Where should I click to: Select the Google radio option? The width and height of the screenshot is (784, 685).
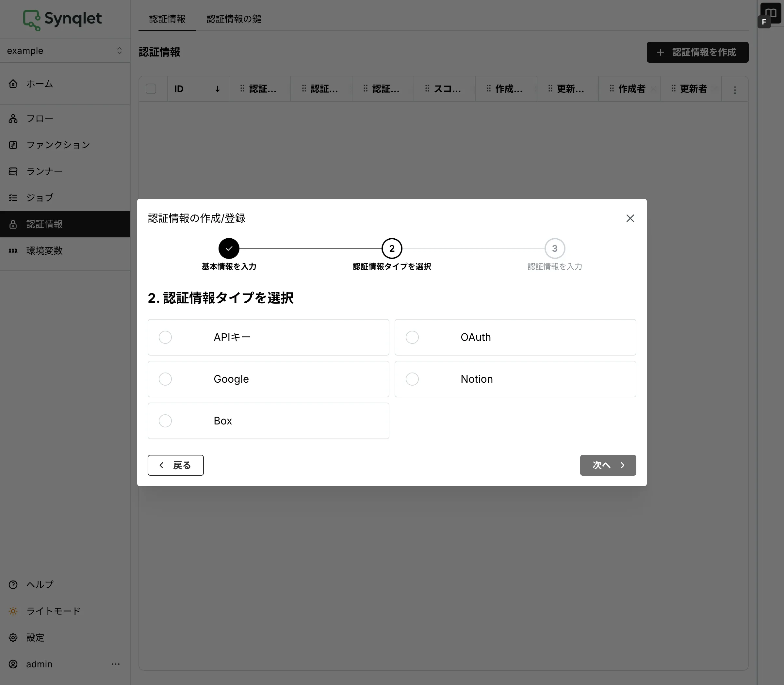pos(165,379)
